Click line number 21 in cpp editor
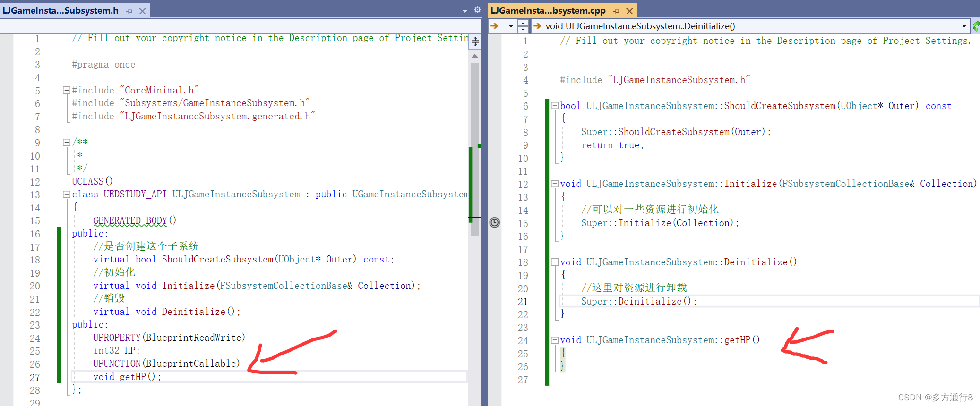This screenshot has height=406, width=980. coord(523,301)
